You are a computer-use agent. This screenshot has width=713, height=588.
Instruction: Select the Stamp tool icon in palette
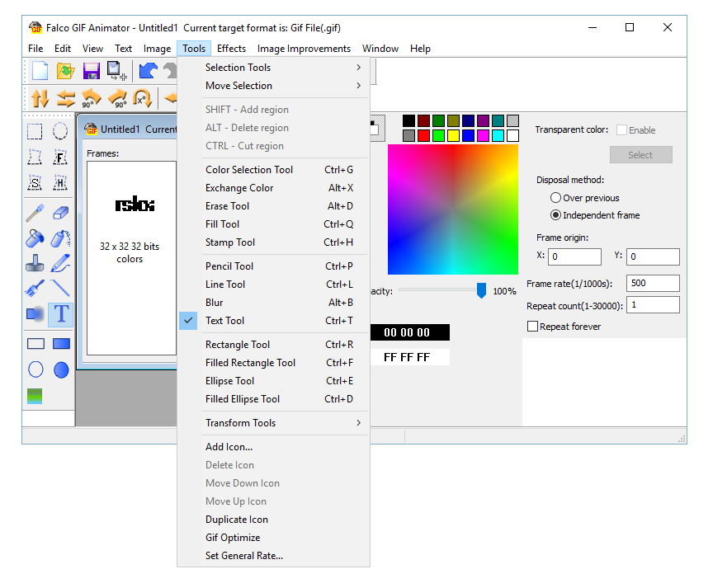[x=35, y=264]
